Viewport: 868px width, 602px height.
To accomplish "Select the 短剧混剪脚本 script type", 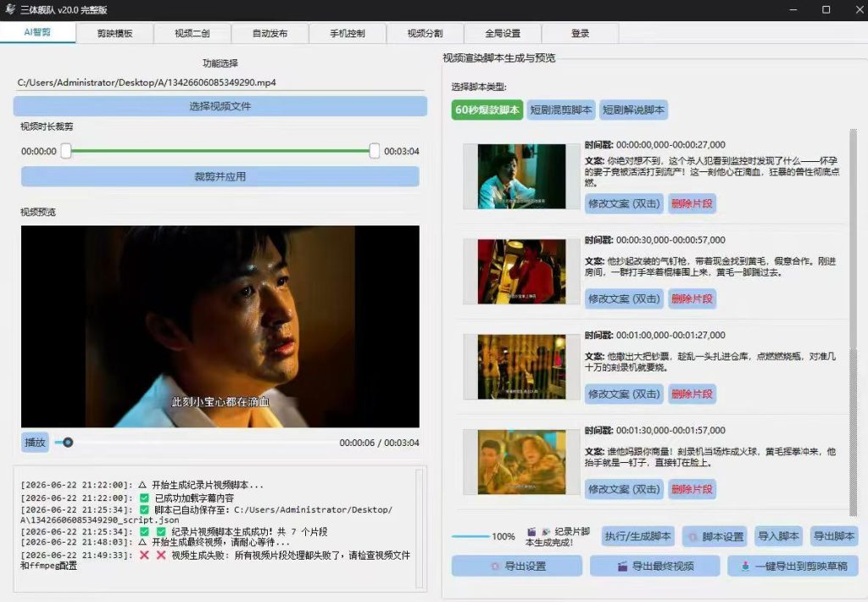I will pyautogui.click(x=561, y=109).
